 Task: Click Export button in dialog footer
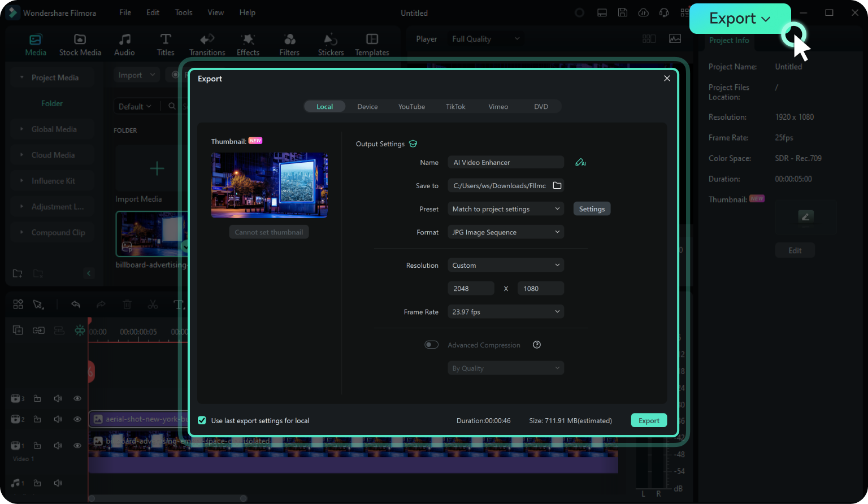pyautogui.click(x=649, y=420)
